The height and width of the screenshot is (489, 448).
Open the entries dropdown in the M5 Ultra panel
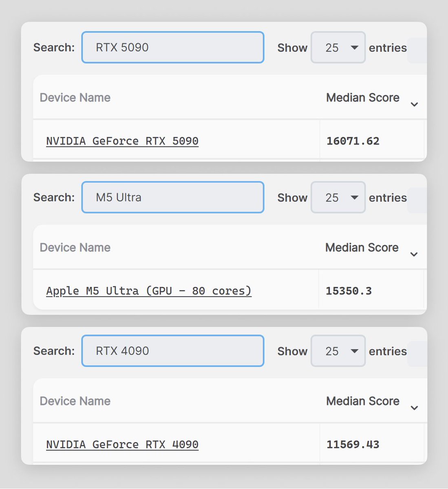[338, 198]
